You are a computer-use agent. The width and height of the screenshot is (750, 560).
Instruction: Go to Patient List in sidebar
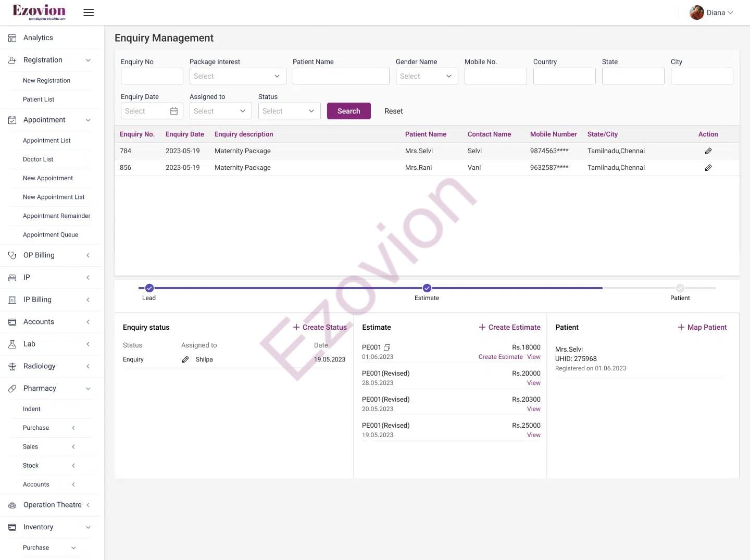[39, 99]
